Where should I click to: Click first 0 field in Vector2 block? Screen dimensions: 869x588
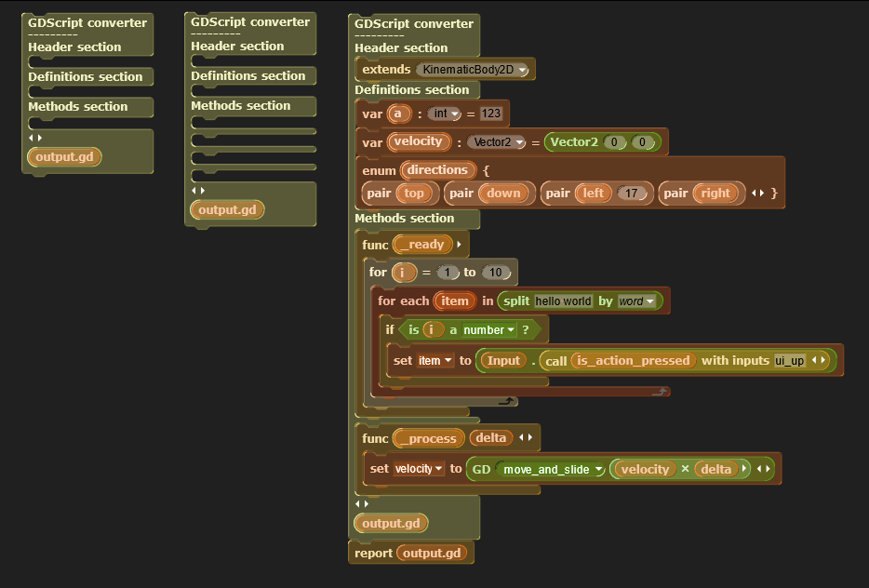[614, 142]
